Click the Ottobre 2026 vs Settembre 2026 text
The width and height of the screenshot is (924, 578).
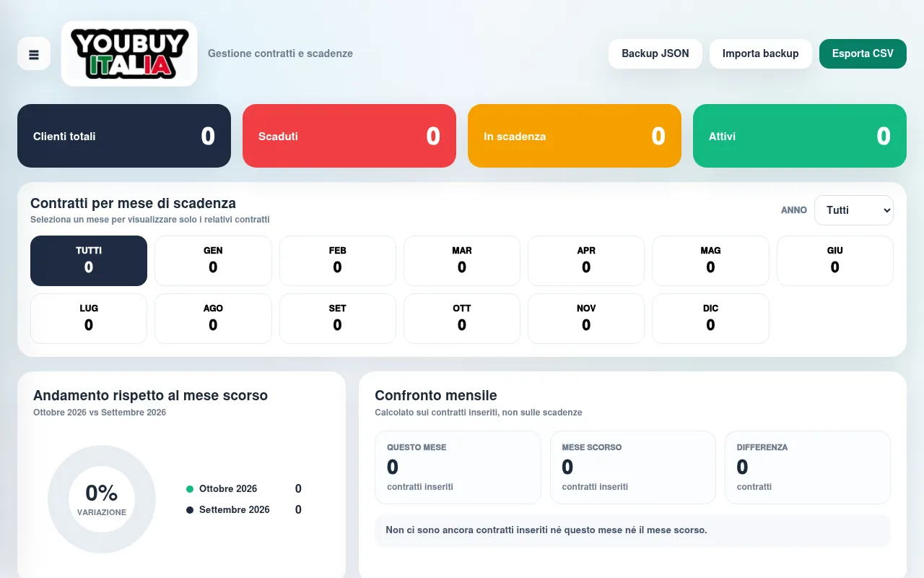coord(100,413)
